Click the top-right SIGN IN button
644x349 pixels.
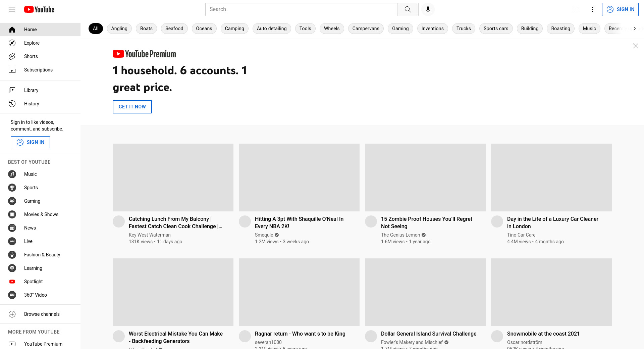click(620, 9)
